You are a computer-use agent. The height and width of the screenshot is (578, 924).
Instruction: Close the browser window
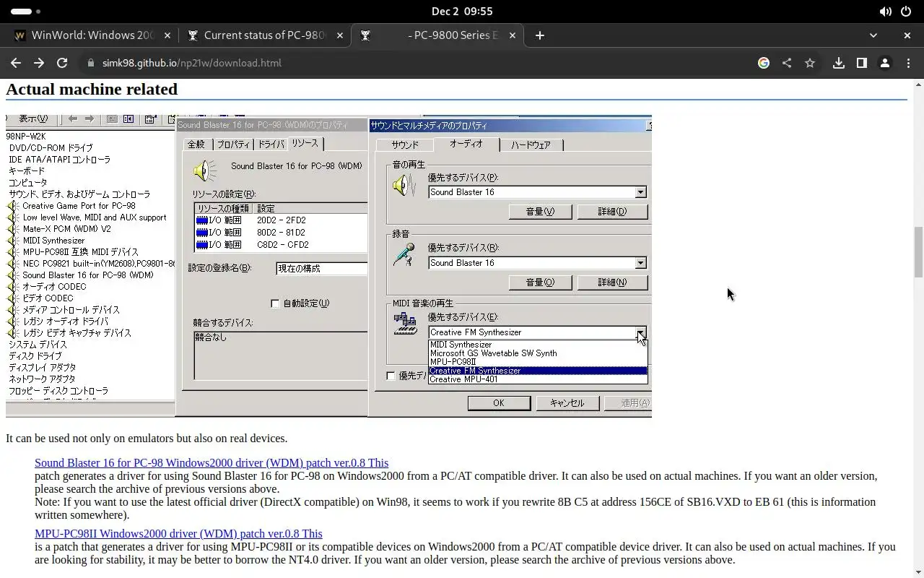tap(907, 35)
